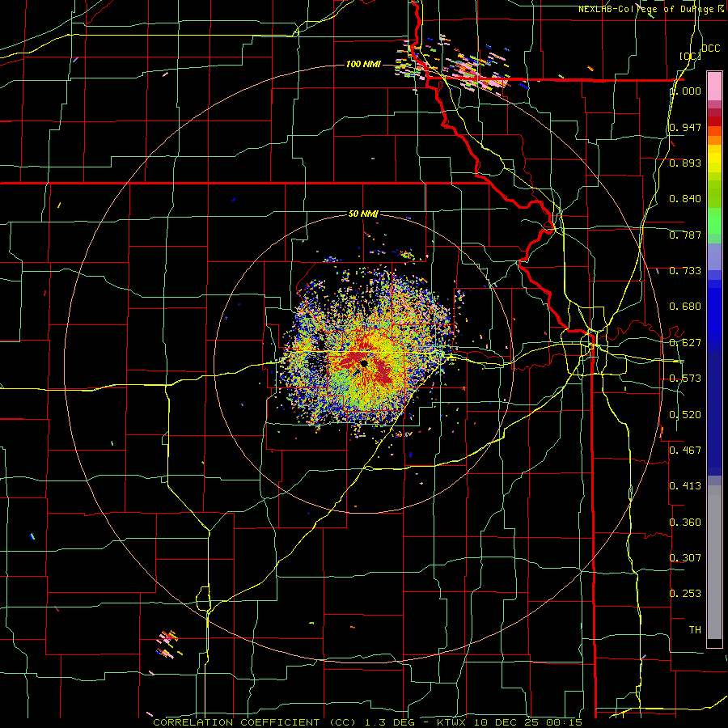The width and height of the screenshot is (728, 728).
Task: Click the small echo cluster at lower left
Action: (x=168, y=645)
